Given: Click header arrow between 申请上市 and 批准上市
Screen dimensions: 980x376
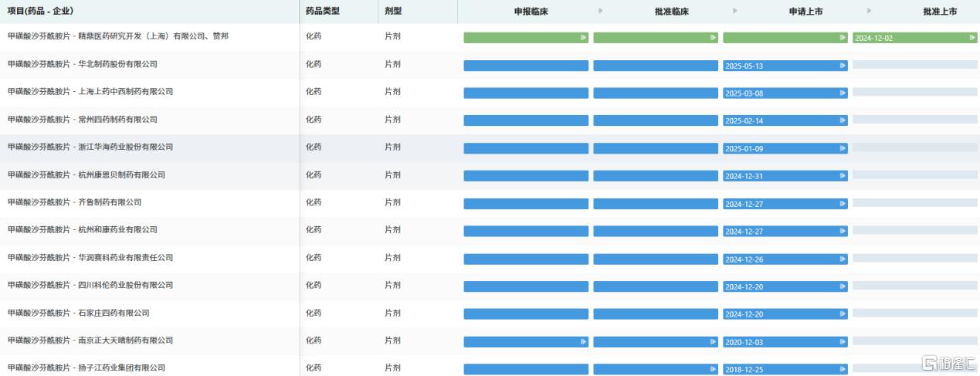Looking at the screenshot, I should tap(870, 11).
